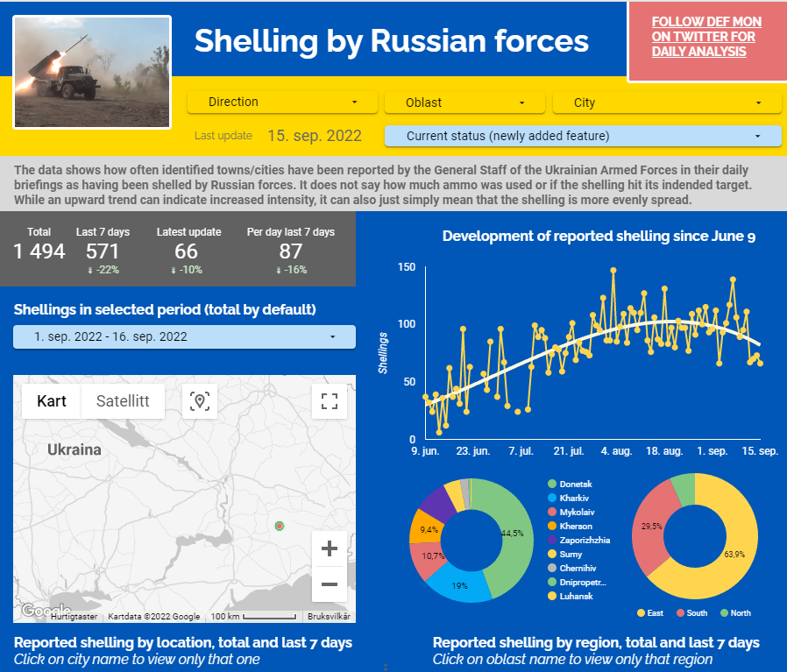787x672 pixels.
Task: Click Donetsk legend color swatch
Action: pos(552,484)
